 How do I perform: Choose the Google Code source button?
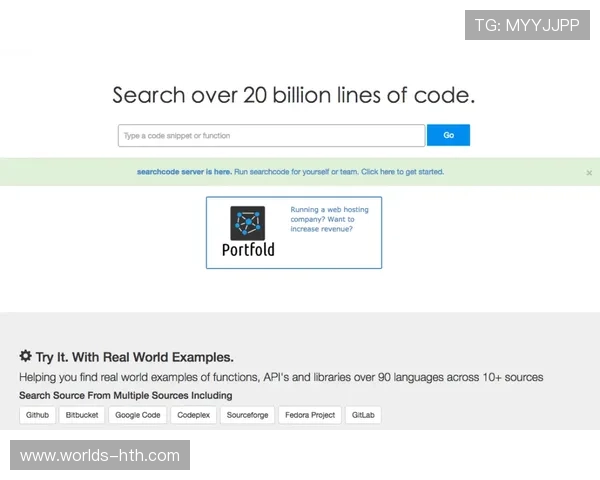137,415
